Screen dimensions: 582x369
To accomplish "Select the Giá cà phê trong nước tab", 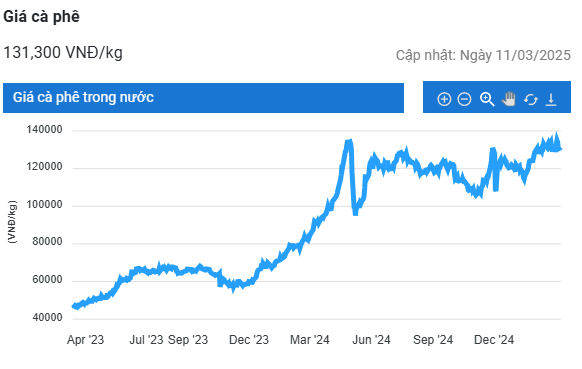I will coord(203,98).
